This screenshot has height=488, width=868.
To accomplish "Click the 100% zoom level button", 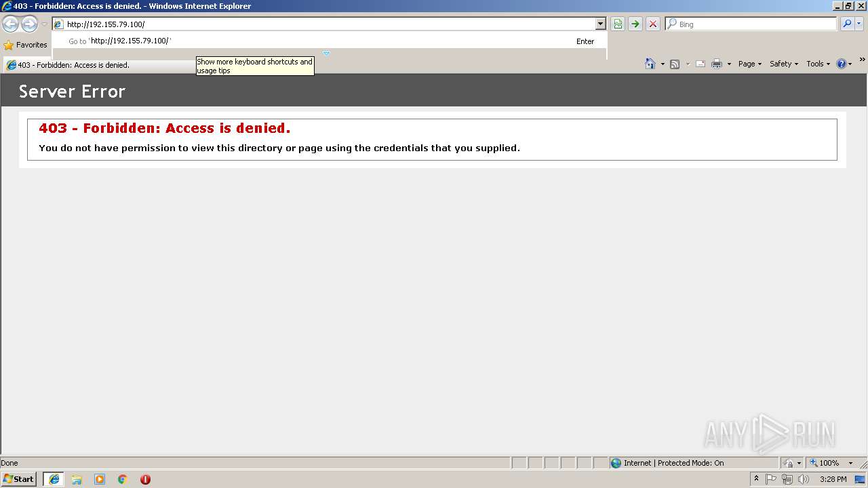I will (x=824, y=463).
